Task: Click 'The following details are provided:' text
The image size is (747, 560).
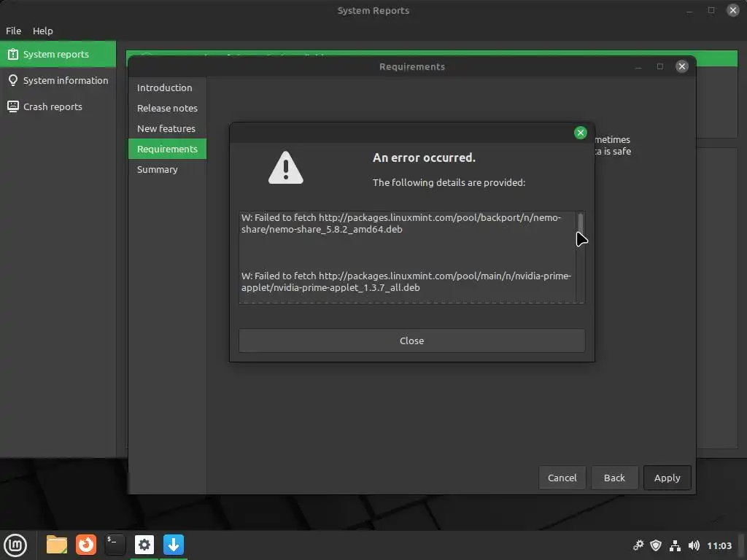Action: pyautogui.click(x=449, y=182)
